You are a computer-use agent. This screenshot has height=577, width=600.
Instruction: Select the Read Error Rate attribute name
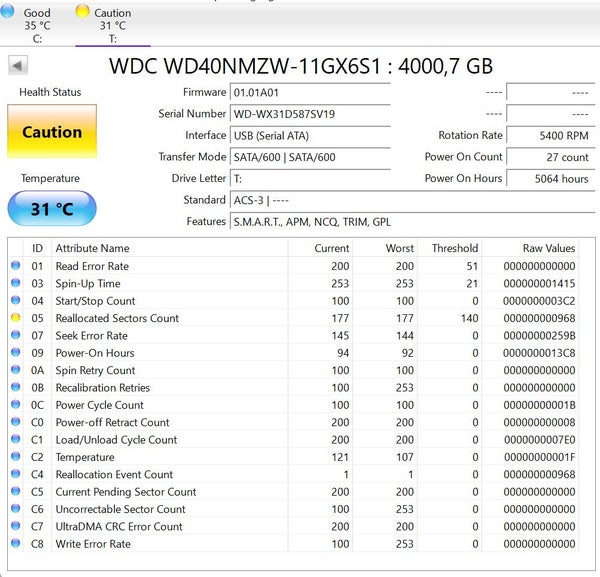pyautogui.click(x=92, y=266)
